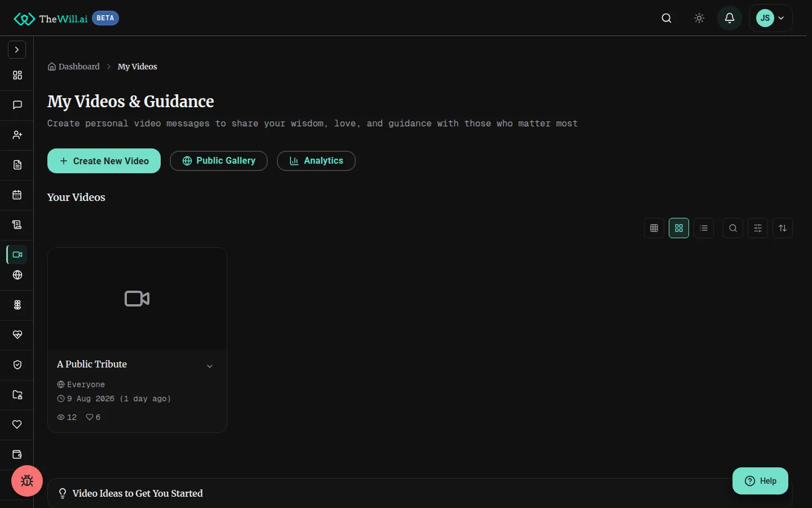The height and width of the screenshot is (508, 812).
Task: Open the calendar icon in sidebar
Action: (x=17, y=195)
